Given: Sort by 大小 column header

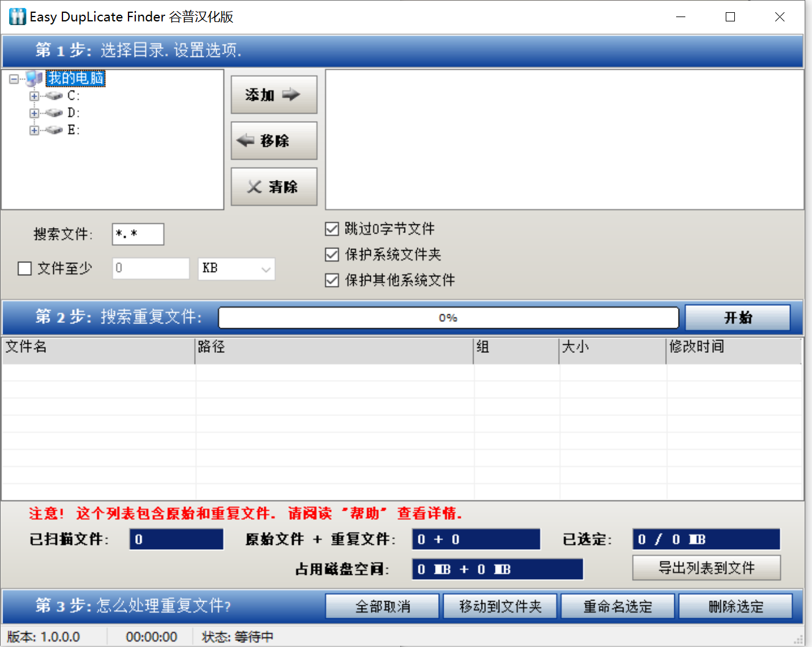Looking at the screenshot, I should tap(613, 350).
